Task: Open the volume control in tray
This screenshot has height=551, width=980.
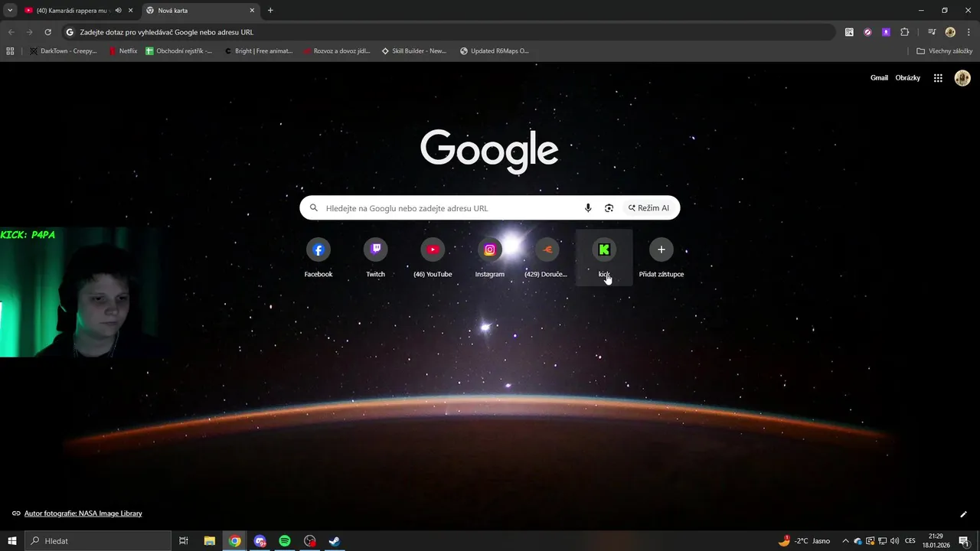Action: pos(895,541)
